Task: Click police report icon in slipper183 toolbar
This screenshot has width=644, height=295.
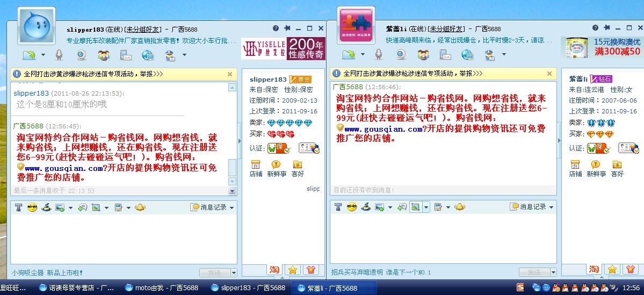Action: (170, 55)
